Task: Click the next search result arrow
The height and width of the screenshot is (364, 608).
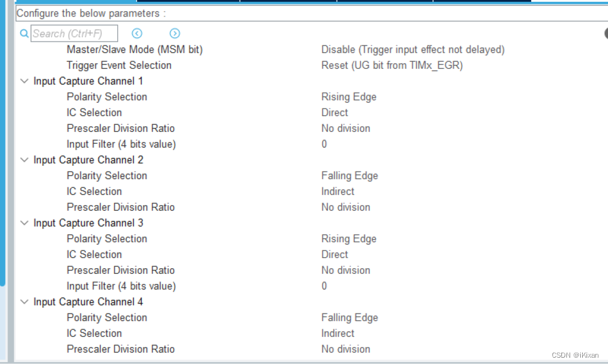Action: pos(175,33)
